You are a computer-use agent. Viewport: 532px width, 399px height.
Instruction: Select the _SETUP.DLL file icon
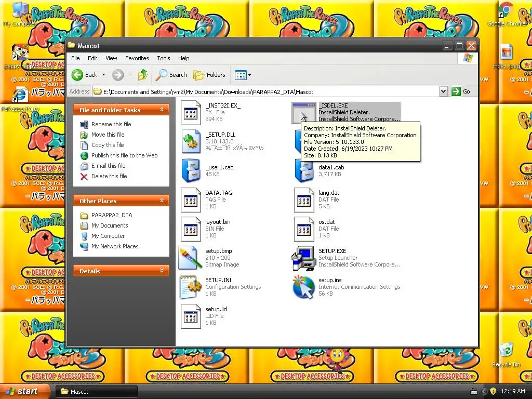[191, 141]
